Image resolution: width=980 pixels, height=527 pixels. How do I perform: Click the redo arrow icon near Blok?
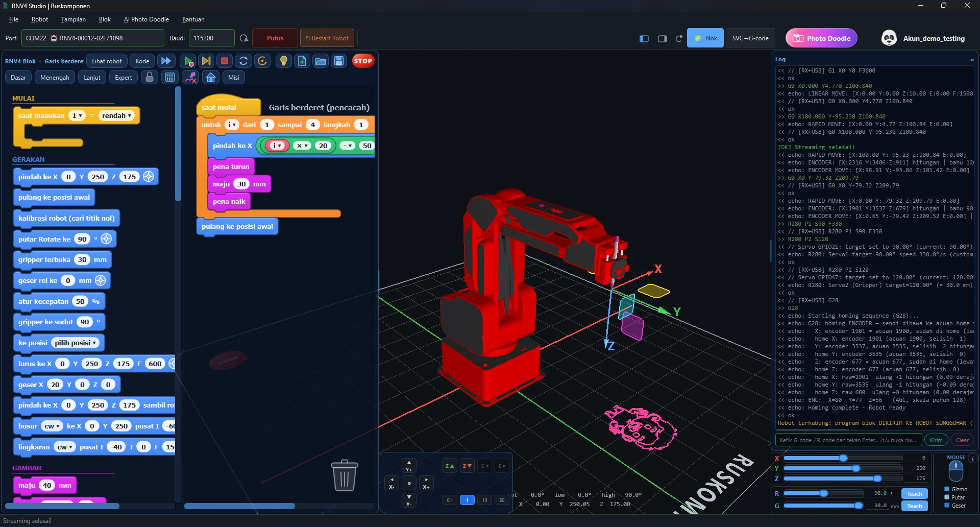(679, 38)
